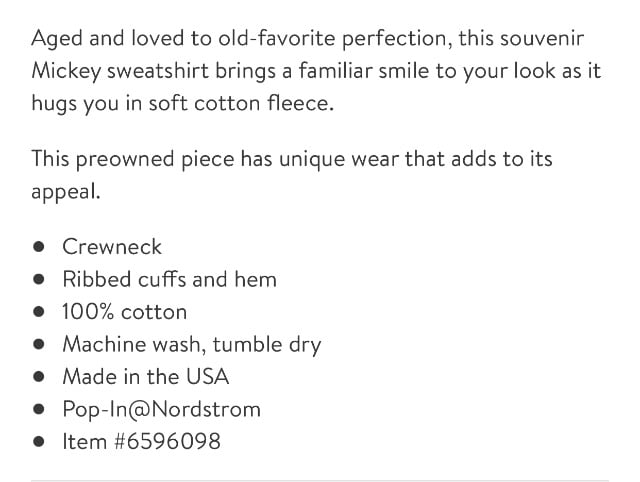Screen dimensions: 640x482
Task: Click the bullet before Made in the USA
Action: 39,376
